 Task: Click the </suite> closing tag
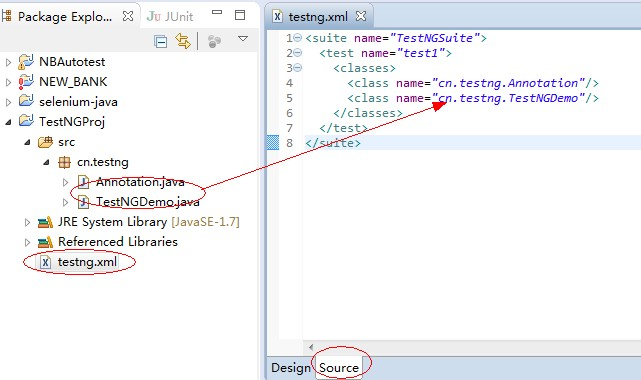tap(333, 143)
